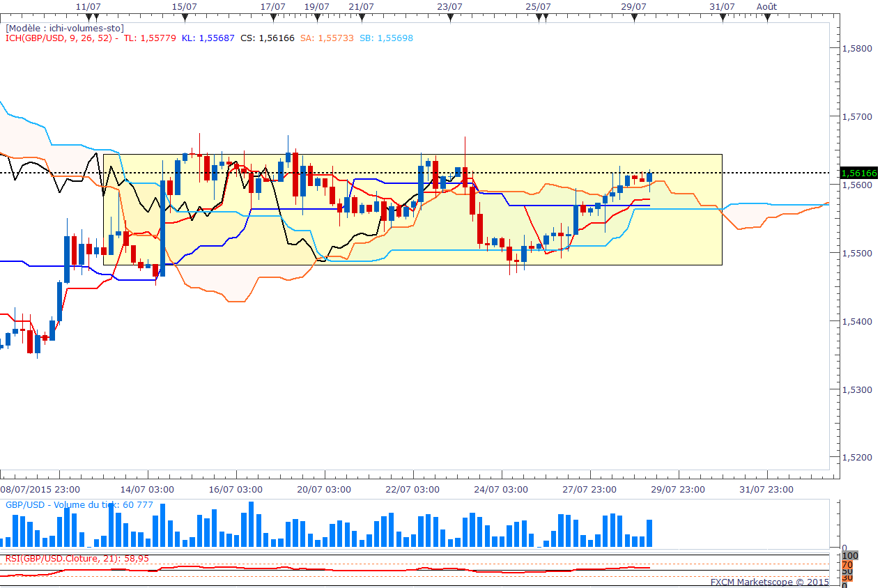Select the 17/07 marker on top axis
The height and width of the screenshot is (588, 880).
tap(273, 17)
